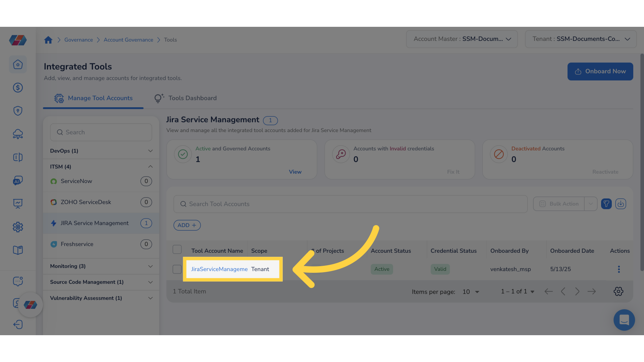This screenshot has height=362, width=644.
Task: Switch to Manage Tool Accounts tab
Action: coord(93,98)
